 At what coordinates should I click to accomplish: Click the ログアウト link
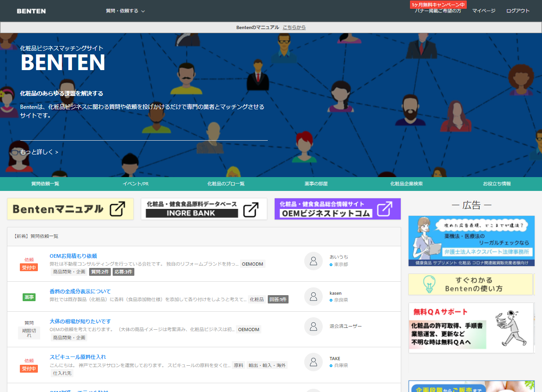518,11
